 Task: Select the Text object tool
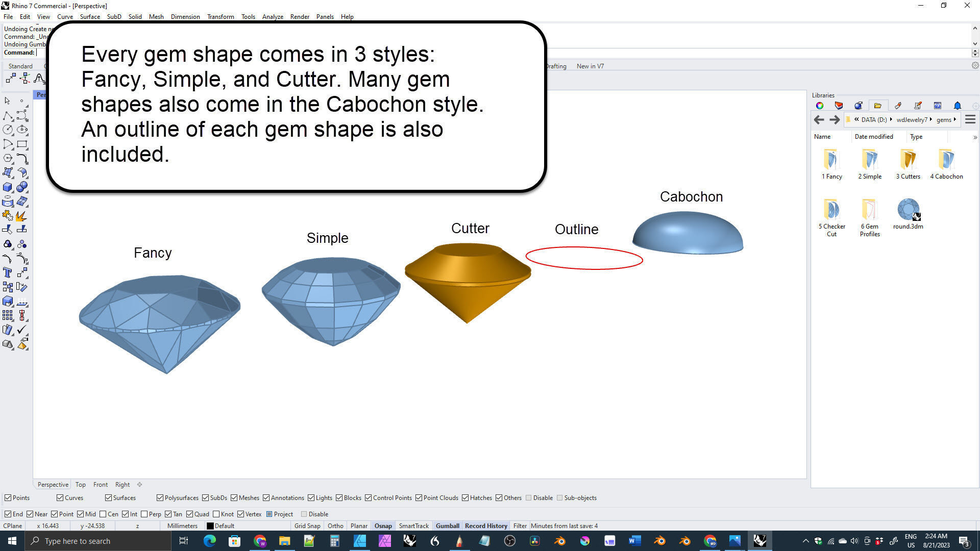7,272
